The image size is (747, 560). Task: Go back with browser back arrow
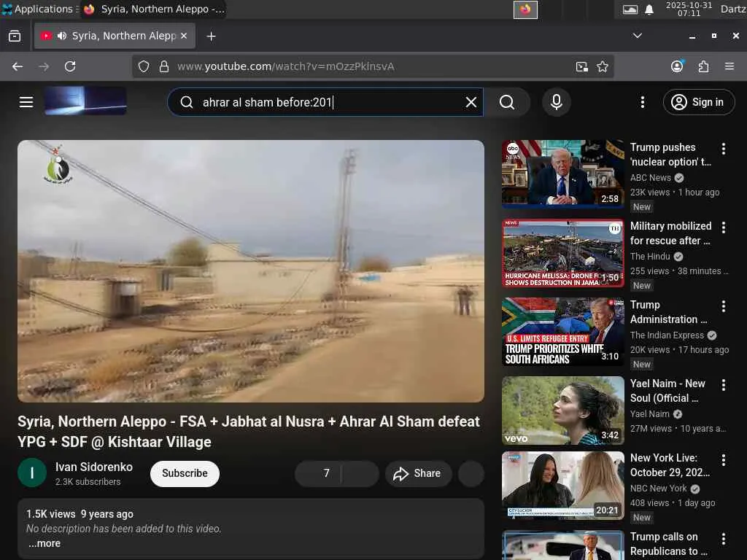18,66
